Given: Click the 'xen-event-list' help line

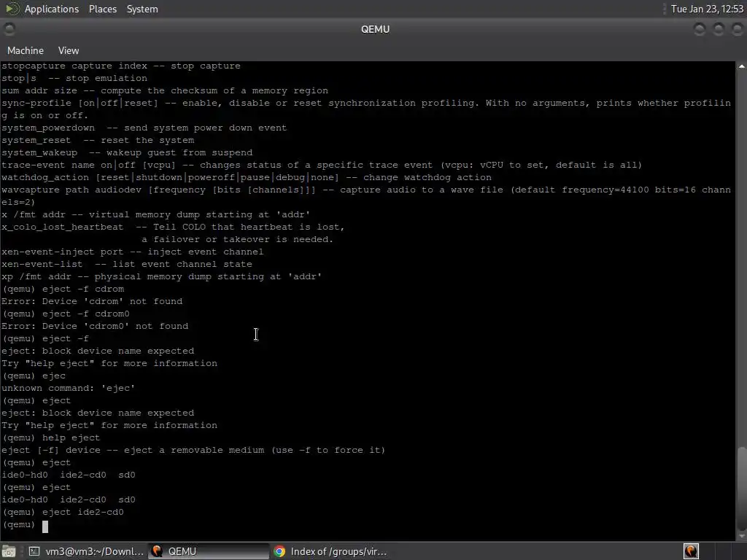Looking at the screenshot, I should 127,264.
